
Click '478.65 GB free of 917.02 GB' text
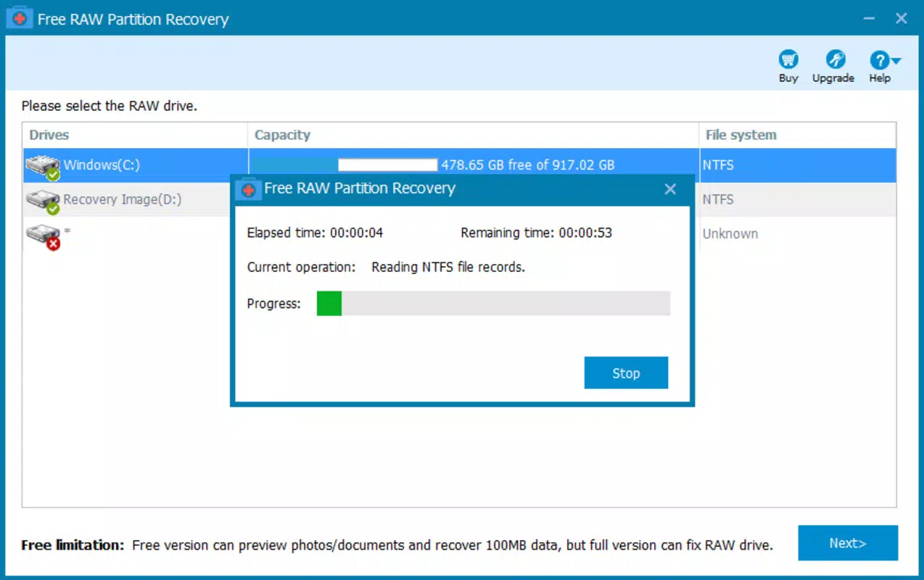pos(528,165)
